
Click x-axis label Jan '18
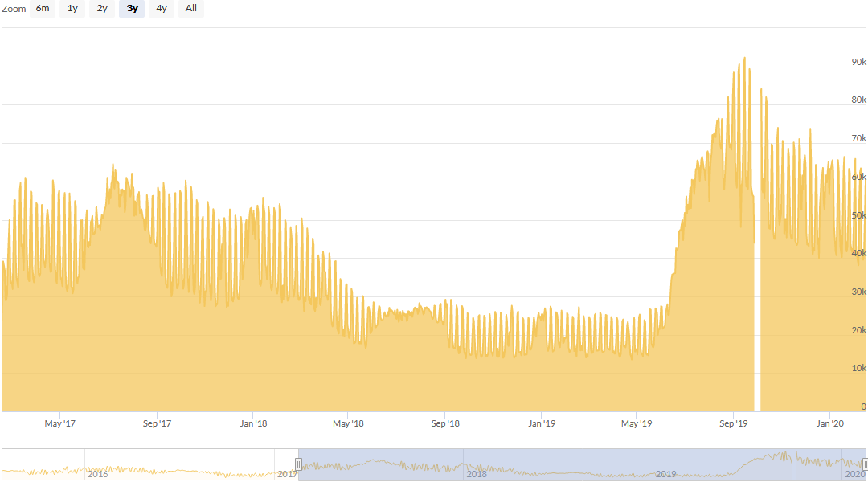tap(253, 423)
